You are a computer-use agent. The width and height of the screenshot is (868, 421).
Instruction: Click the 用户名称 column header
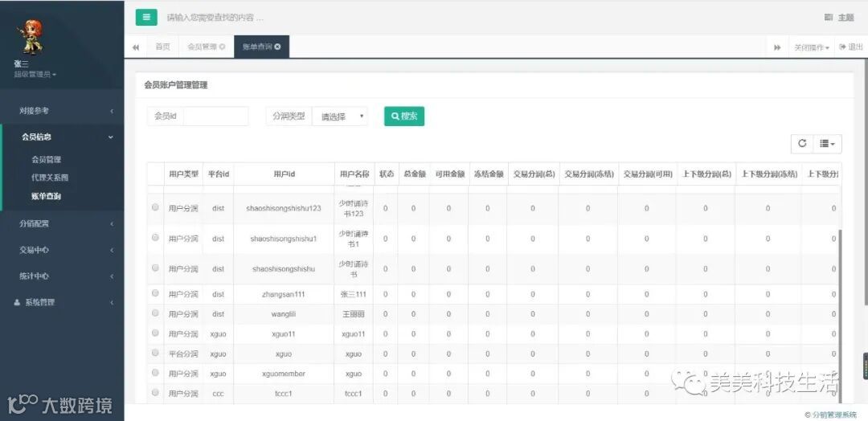pyautogui.click(x=354, y=174)
